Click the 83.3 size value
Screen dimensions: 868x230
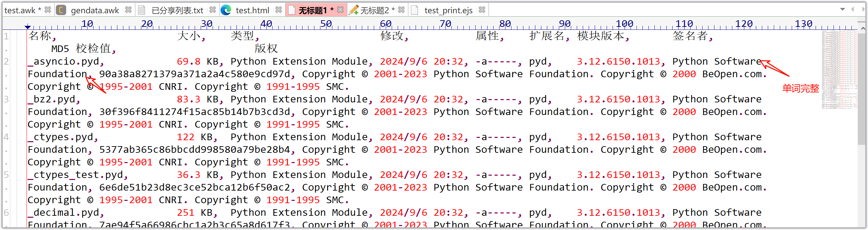189,99
